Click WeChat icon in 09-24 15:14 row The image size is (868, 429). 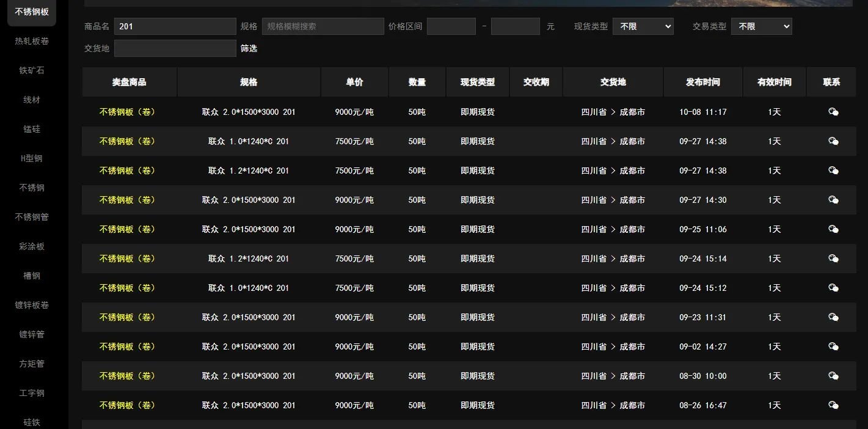click(x=833, y=258)
